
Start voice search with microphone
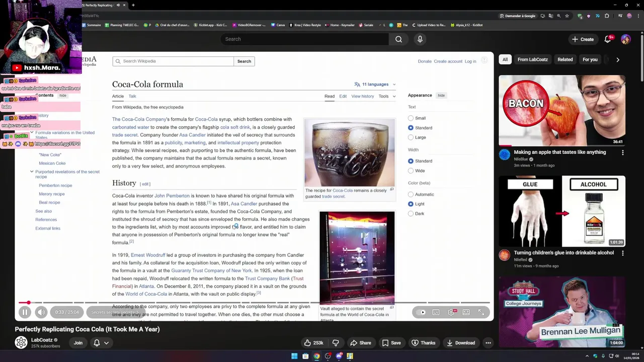click(x=420, y=39)
